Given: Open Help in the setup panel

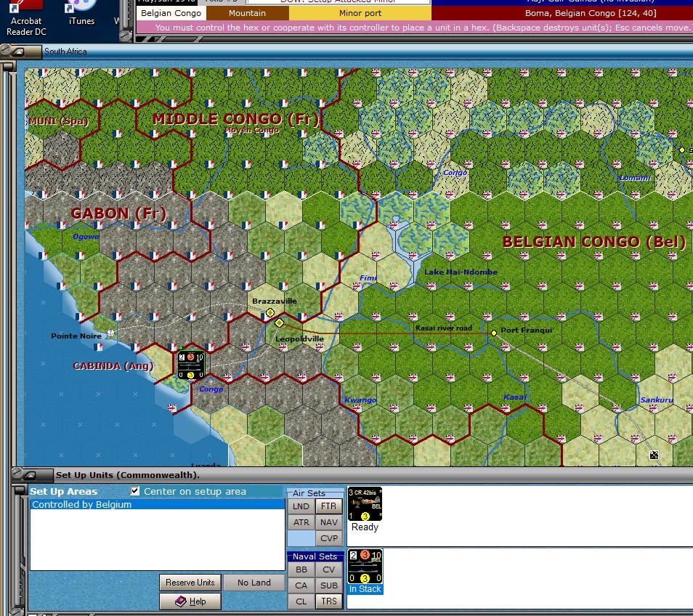Looking at the screenshot, I should click(190, 601).
